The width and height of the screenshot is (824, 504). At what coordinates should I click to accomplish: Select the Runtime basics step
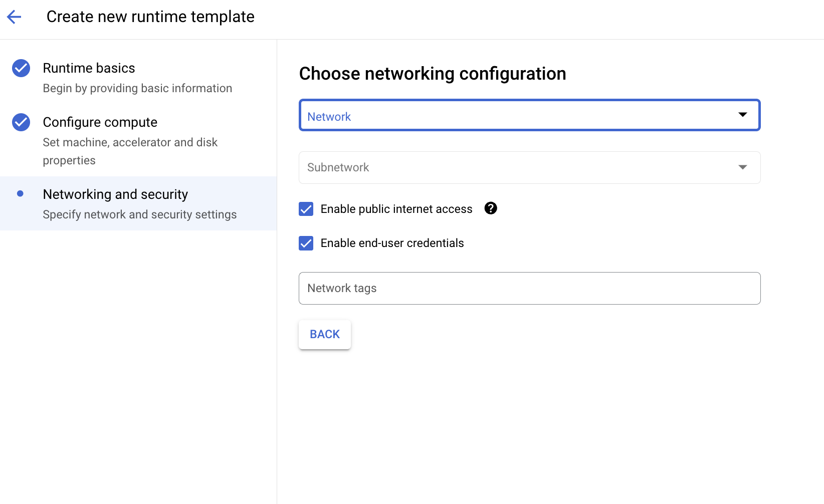click(x=89, y=68)
